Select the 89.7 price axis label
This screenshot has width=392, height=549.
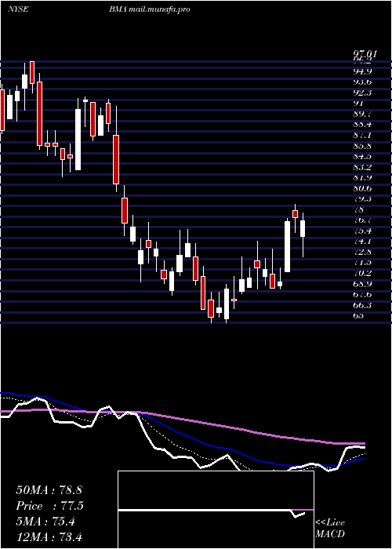coord(362,115)
